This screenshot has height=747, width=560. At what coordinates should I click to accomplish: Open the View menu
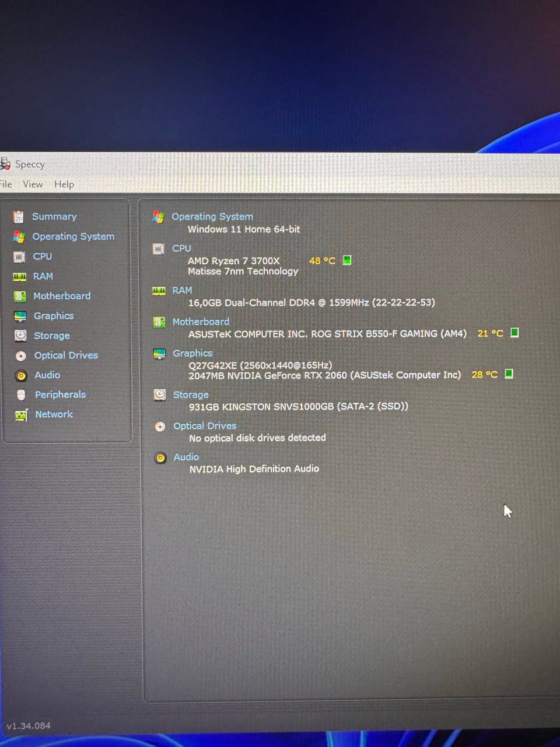tap(33, 184)
